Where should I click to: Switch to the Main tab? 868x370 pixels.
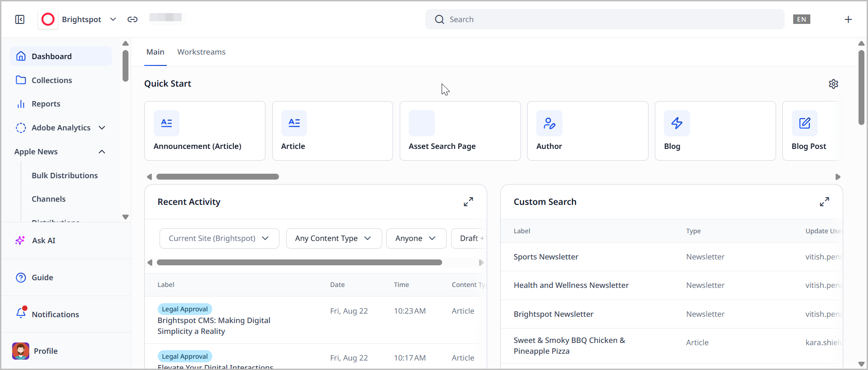[155, 52]
